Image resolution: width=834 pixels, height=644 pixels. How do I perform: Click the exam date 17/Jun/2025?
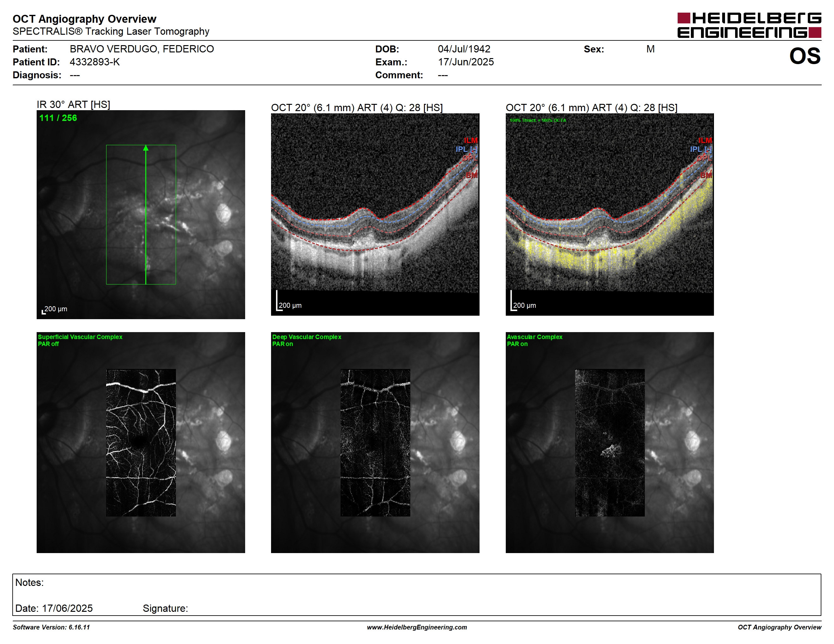pyautogui.click(x=466, y=62)
